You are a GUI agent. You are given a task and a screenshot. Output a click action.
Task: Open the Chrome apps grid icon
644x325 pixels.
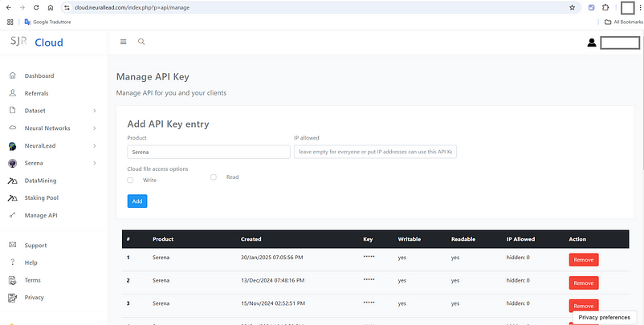tap(10, 22)
